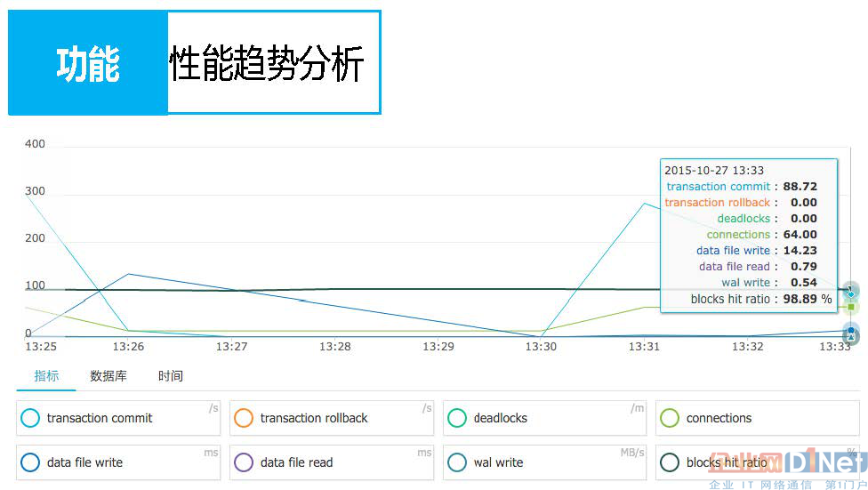Screen dimensions: 868x490
Task: Click the green connections data point marker
Action: [851, 307]
